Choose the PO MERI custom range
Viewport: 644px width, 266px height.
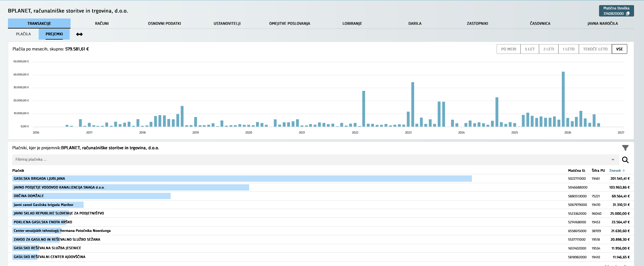click(509, 49)
